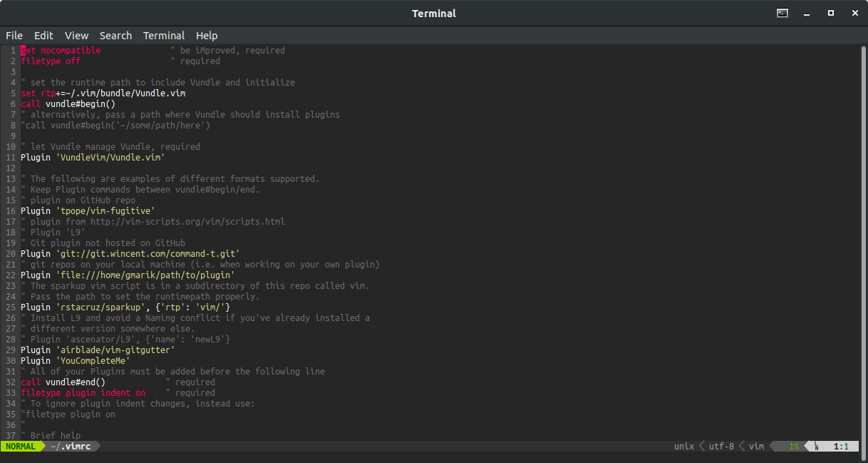Click the terminal icon in the title bar

tap(782, 13)
